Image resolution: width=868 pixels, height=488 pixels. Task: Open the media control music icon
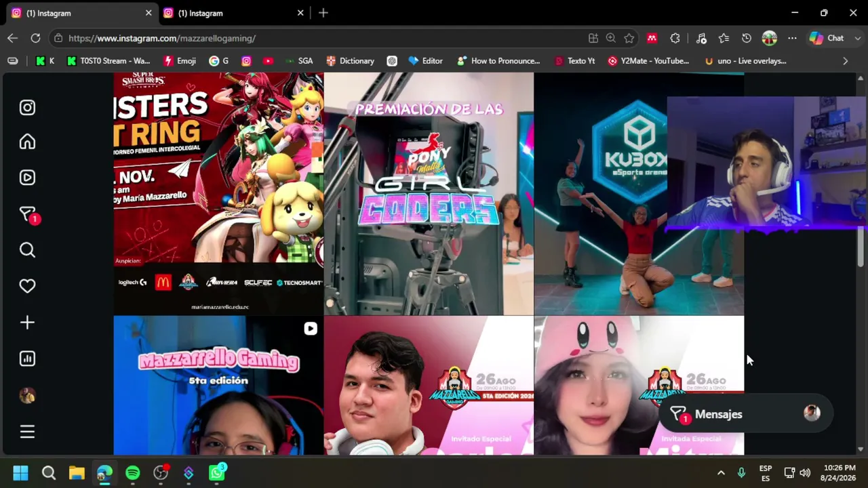(701, 39)
